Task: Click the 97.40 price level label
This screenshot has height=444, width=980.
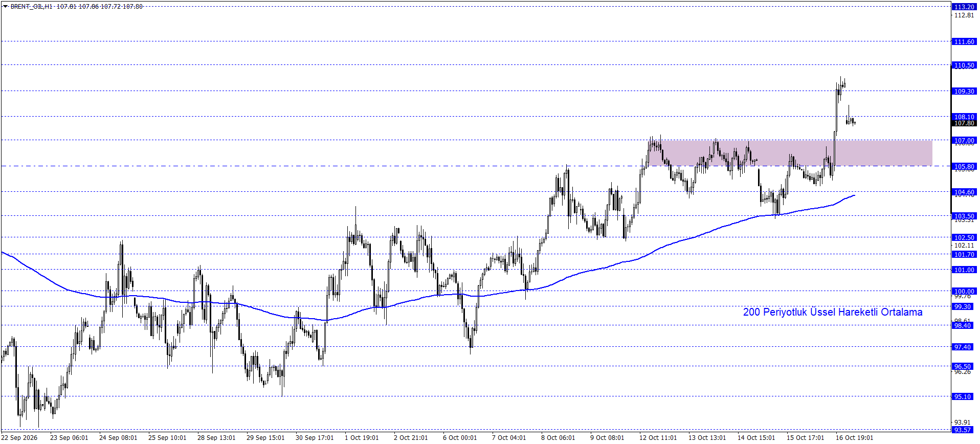Action: point(963,347)
